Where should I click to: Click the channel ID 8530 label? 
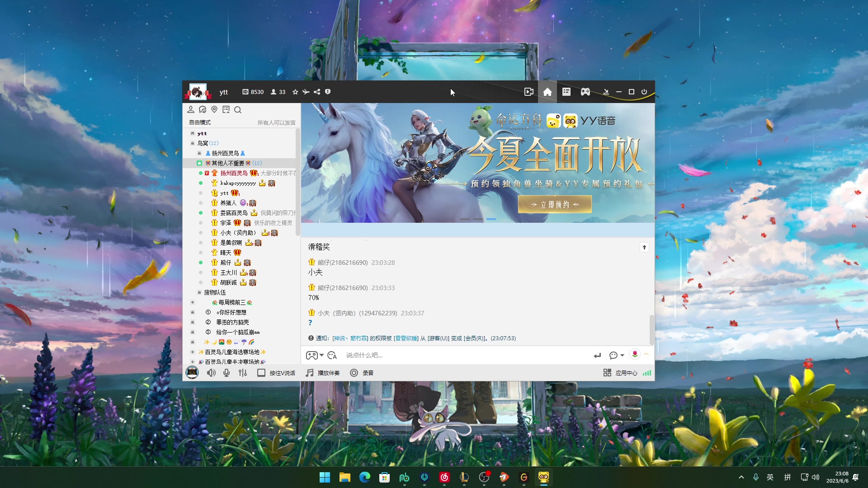coord(253,92)
